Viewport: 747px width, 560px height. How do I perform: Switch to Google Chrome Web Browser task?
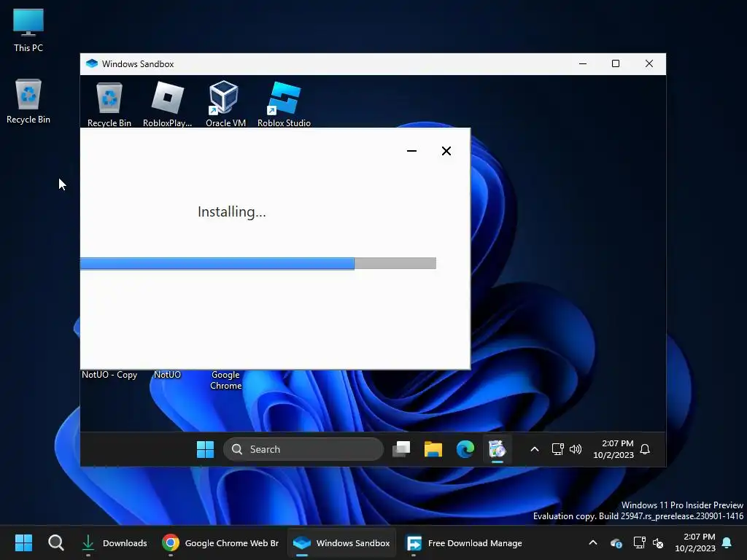point(220,542)
